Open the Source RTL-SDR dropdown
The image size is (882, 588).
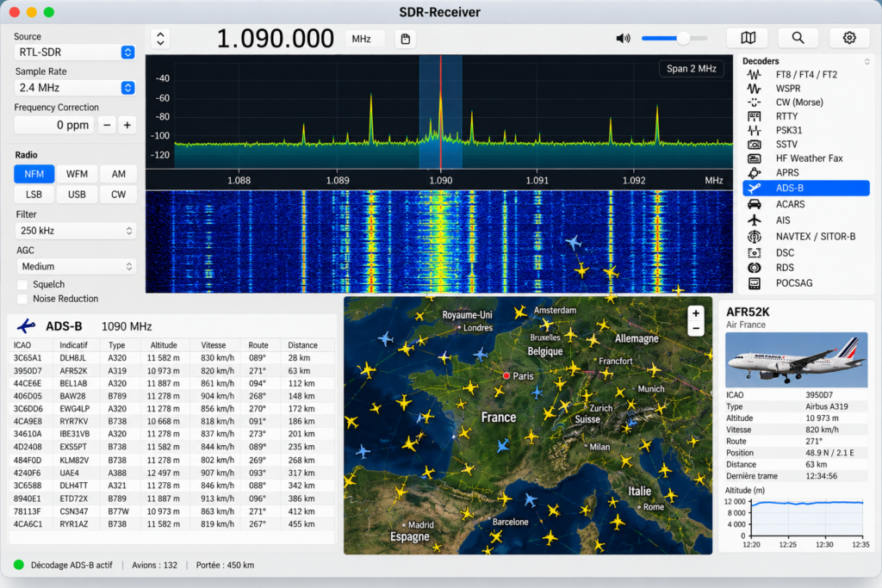point(75,53)
